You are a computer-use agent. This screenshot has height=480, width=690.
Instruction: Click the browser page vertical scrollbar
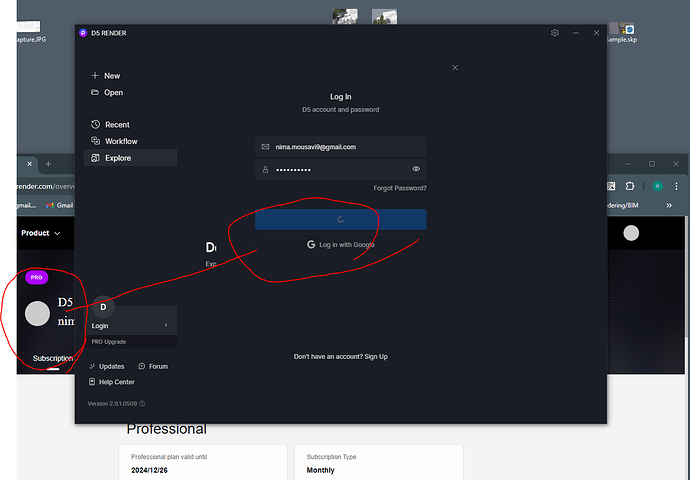686,277
